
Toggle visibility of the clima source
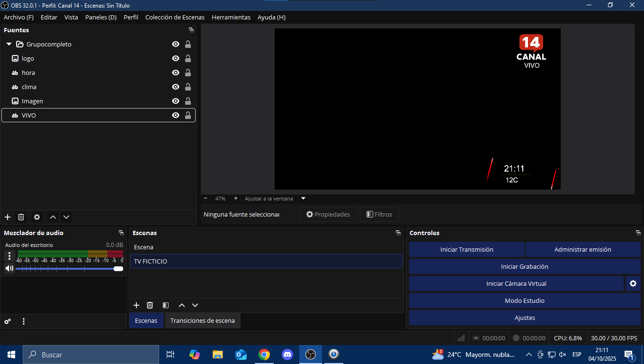pos(176,87)
